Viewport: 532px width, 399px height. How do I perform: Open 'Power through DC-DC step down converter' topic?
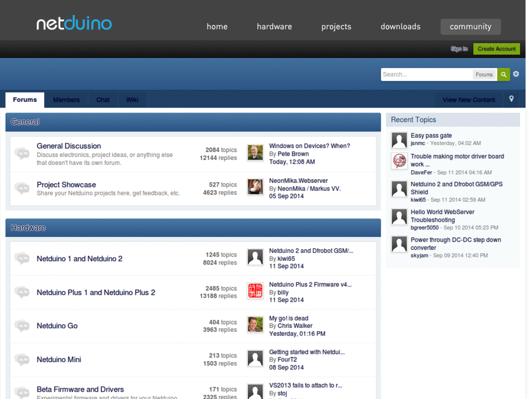(x=456, y=244)
